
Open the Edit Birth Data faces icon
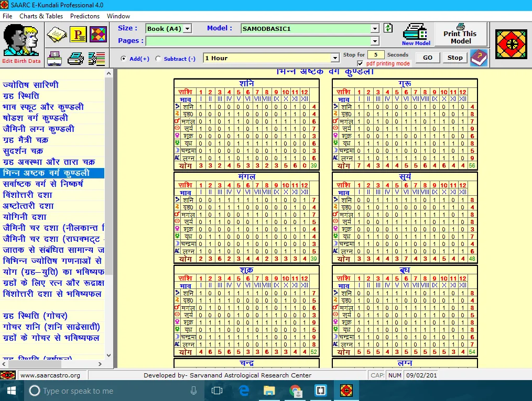[x=21, y=41]
